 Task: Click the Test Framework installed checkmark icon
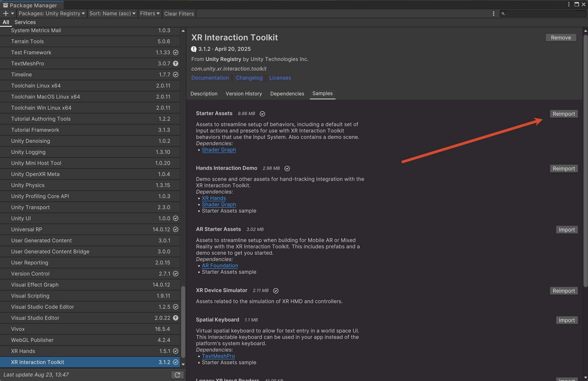pyautogui.click(x=176, y=52)
